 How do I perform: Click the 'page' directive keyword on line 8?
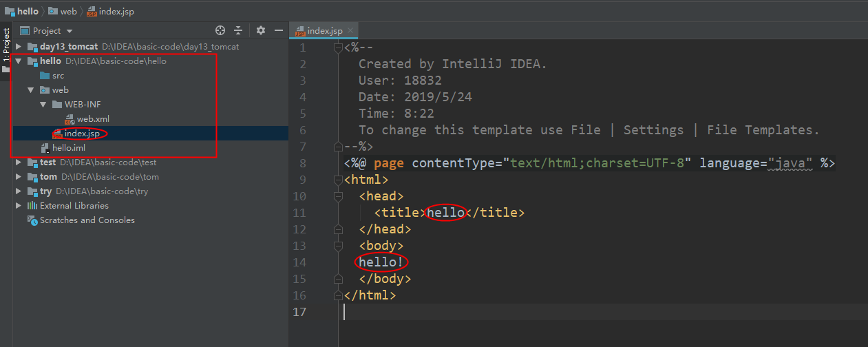[389, 163]
